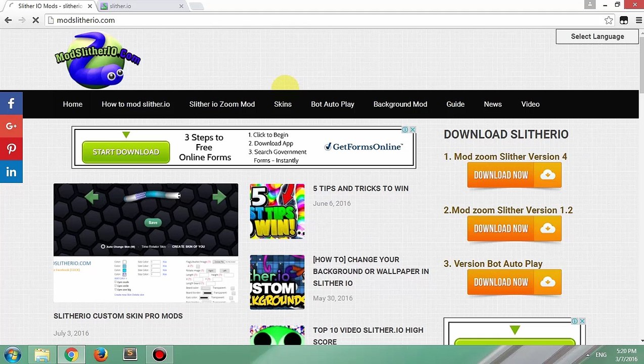Go to Slither io Zoom Mod
The height and width of the screenshot is (364, 644).
click(222, 104)
